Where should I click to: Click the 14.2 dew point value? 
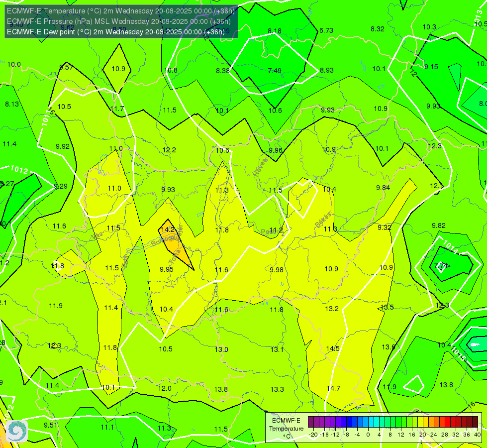click(x=168, y=229)
